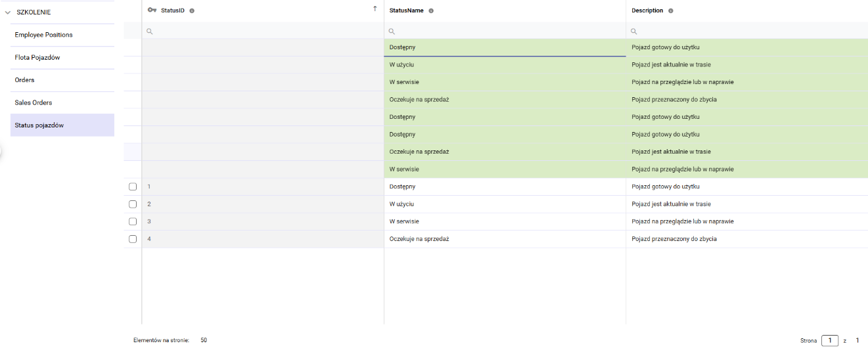Click the key icon beside StatusID header
The height and width of the screenshot is (354, 868).
152,11
